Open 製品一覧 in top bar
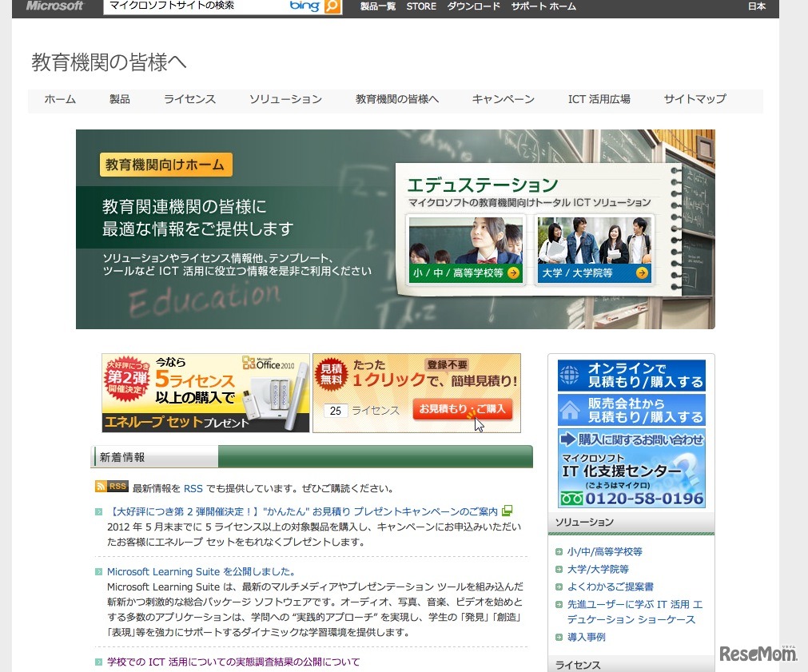 coord(378,6)
